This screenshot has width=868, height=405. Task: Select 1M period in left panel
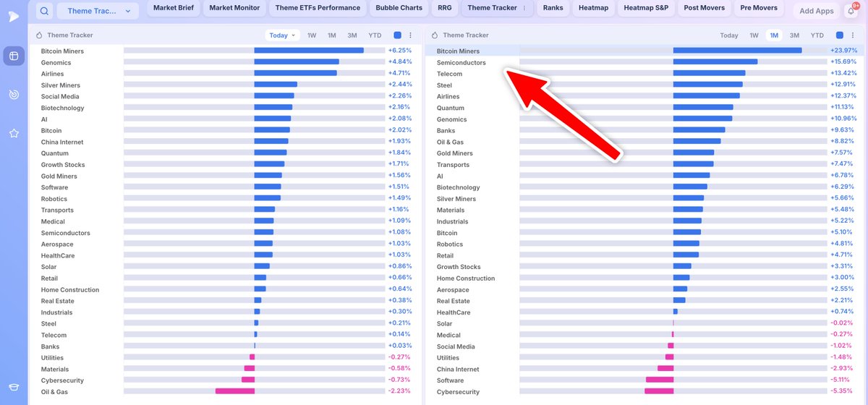tap(331, 35)
